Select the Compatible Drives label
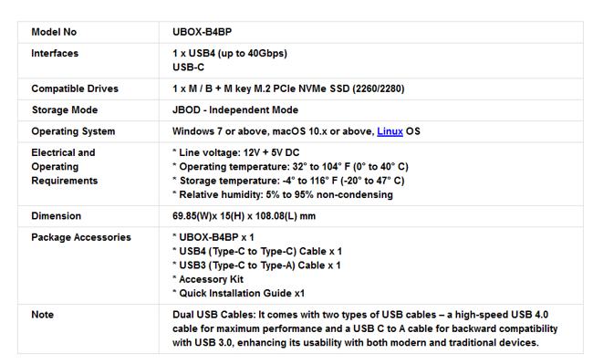This screenshot has width=593, height=364. (75, 88)
